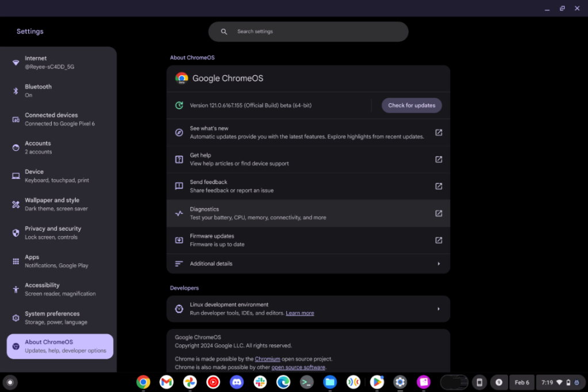Image resolution: width=588 pixels, height=392 pixels.
Task: Click the Send feedback speech bubble icon
Action: coord(179,186)
